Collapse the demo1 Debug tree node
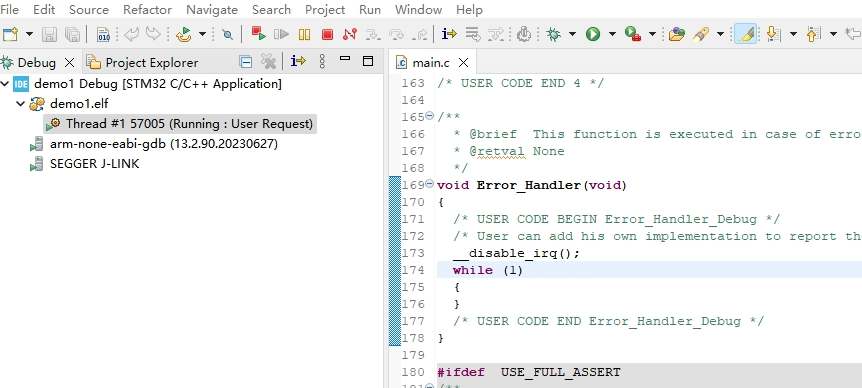 click(x=5, y=84)
